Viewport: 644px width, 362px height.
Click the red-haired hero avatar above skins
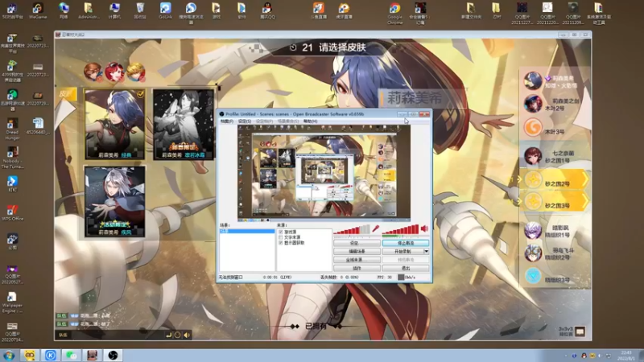coord(114,72)
